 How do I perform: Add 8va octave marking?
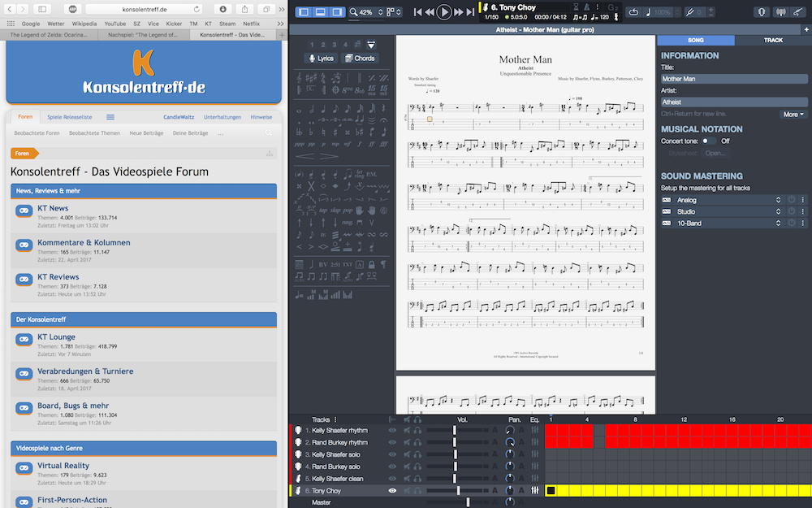347,90
